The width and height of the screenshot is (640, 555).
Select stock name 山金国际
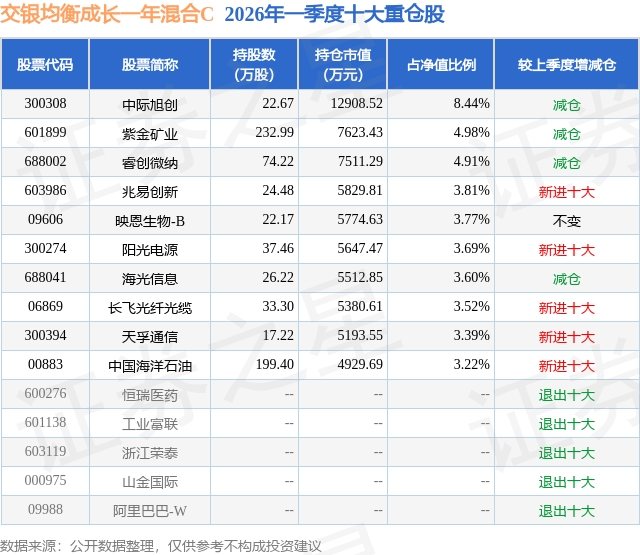click(150, 482)
